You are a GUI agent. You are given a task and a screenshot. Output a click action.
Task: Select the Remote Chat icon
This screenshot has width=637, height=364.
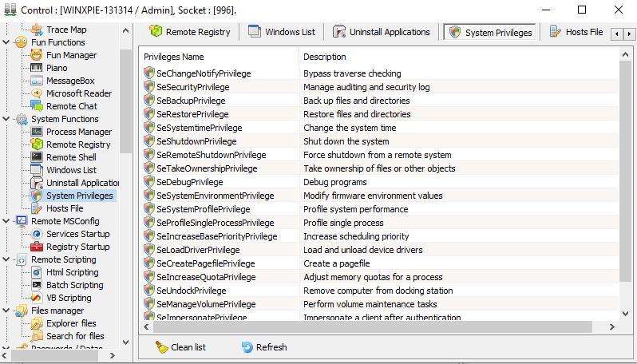pos(37,106)
